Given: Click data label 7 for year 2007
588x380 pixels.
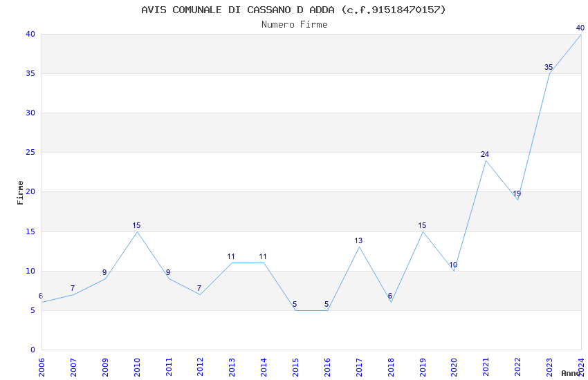Looking at the screenshot, I should (x=73, y=288).
